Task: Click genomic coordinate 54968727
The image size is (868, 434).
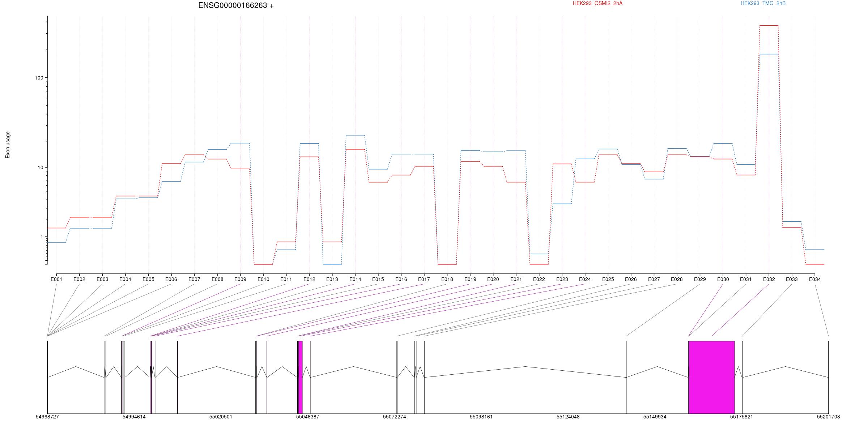Action: pos(47,417)
